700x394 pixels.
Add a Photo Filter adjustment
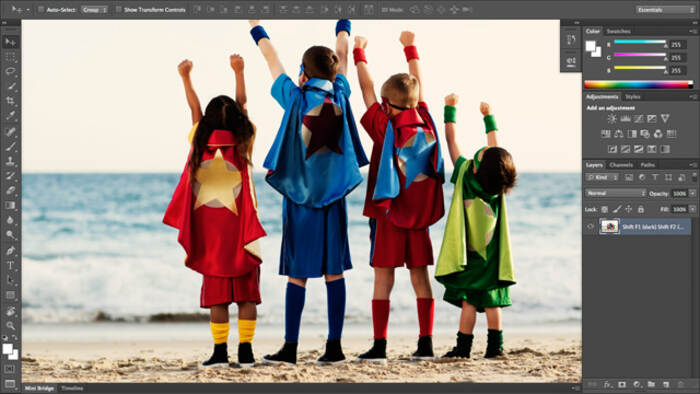645,134
